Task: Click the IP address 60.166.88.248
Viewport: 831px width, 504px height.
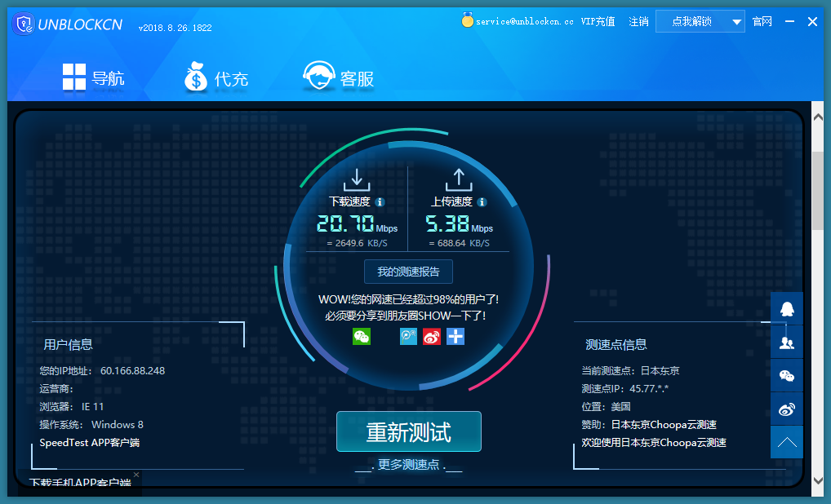Action: [x=132, y=370]
